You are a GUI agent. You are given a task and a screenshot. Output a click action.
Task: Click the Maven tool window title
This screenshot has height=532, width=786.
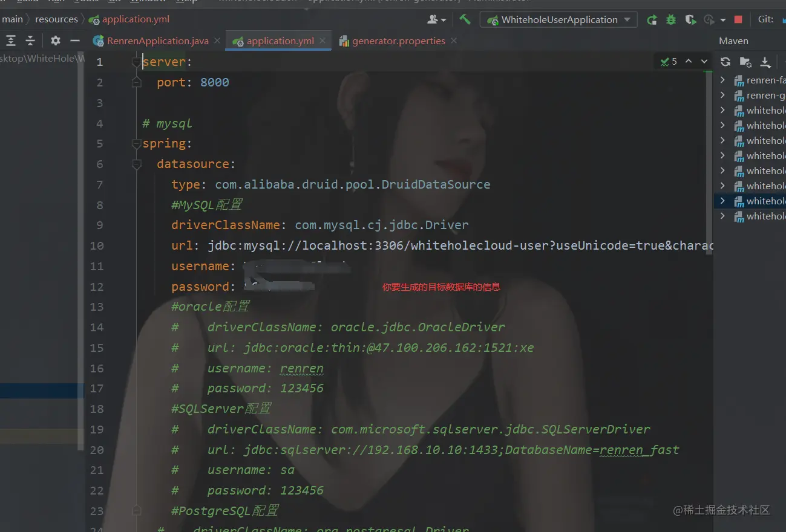click(733, 41)
